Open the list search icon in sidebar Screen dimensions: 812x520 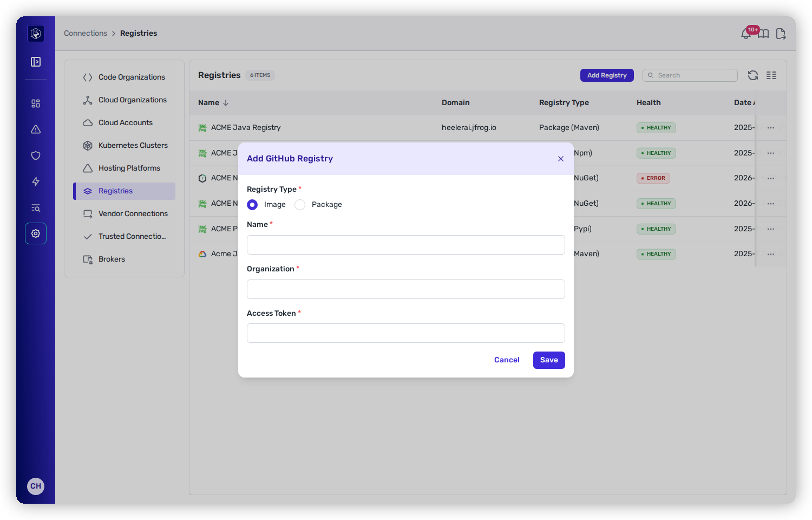click(36, 208)
